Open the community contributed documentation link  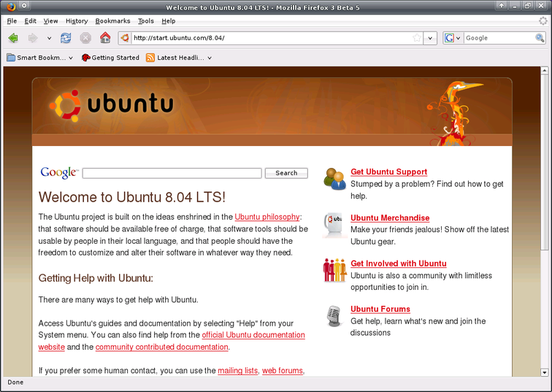point(161,347)
